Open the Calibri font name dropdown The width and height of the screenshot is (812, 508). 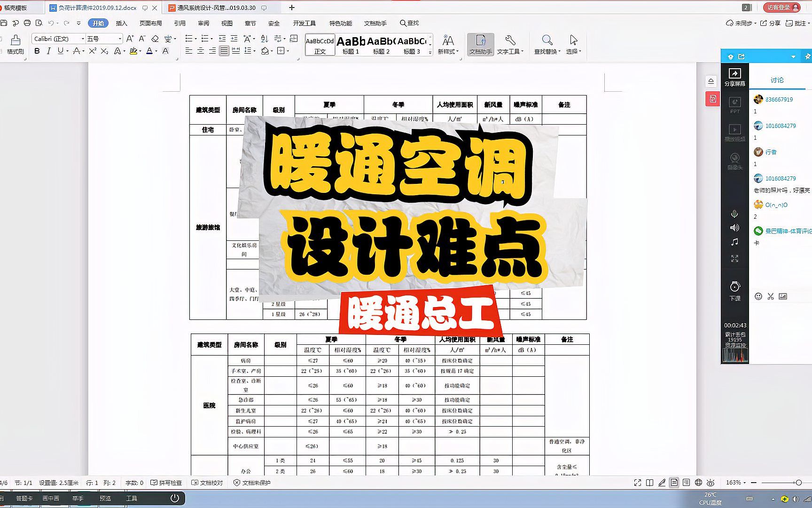coord(83,39)
